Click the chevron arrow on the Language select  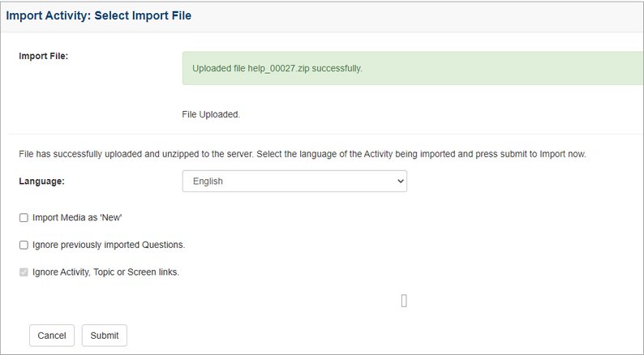click(400, 182)
